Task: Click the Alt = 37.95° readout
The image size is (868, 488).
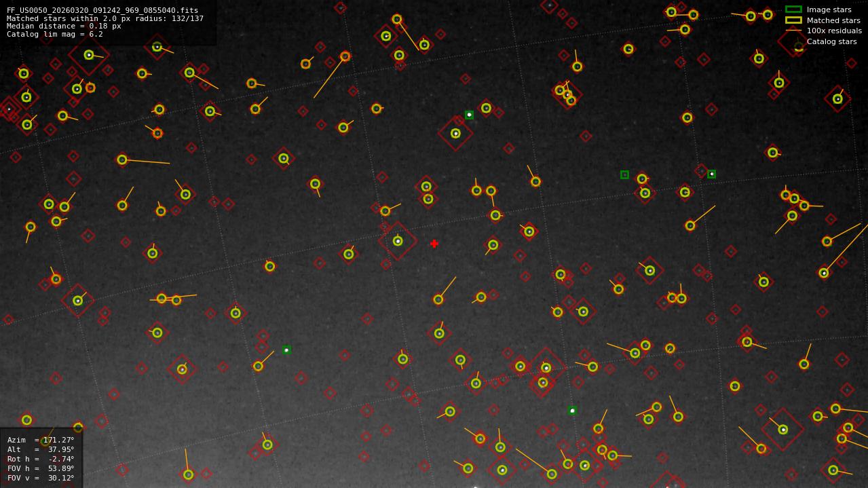Action: (x=41, y=449)
